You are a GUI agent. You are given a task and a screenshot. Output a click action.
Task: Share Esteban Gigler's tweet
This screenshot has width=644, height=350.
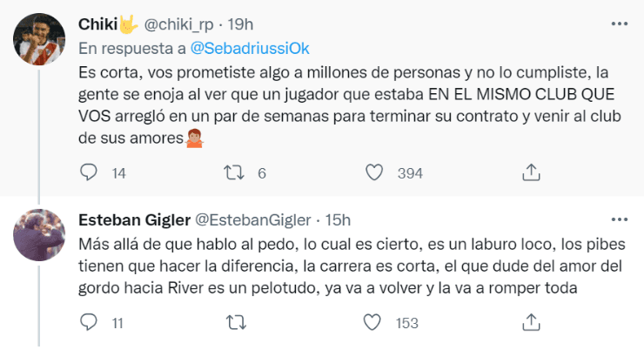point(530,323)
